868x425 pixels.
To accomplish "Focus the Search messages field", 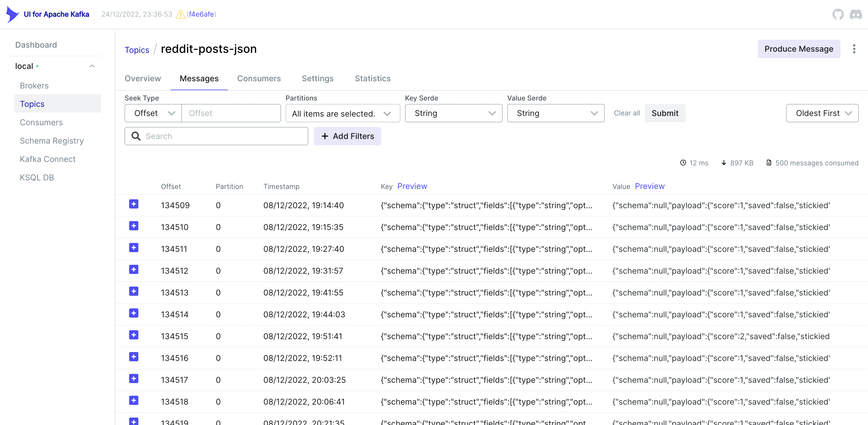I will [216, 136].
